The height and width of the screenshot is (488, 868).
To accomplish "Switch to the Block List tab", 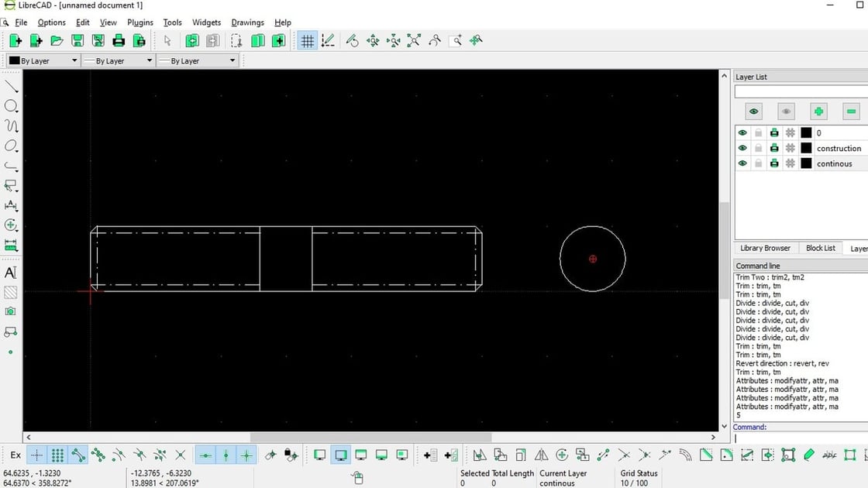I will (820, 248).
